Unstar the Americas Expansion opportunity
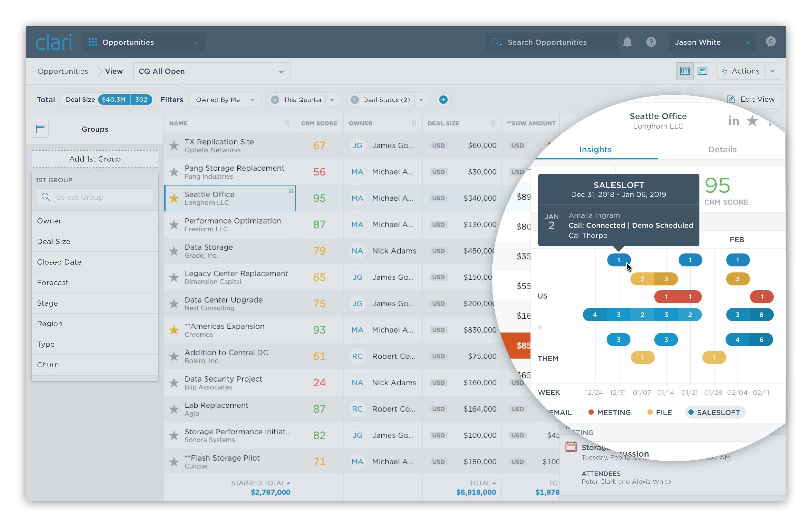812x527 pixels. (174, 330)
